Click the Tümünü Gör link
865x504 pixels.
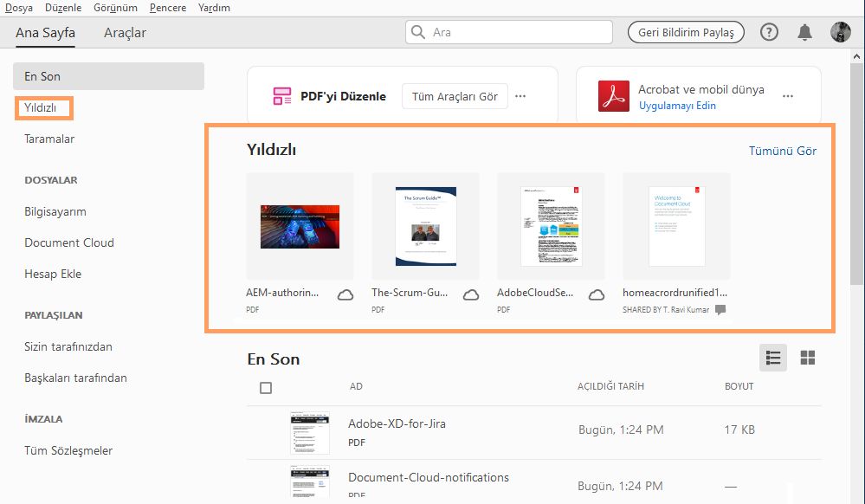click(782, 151)
